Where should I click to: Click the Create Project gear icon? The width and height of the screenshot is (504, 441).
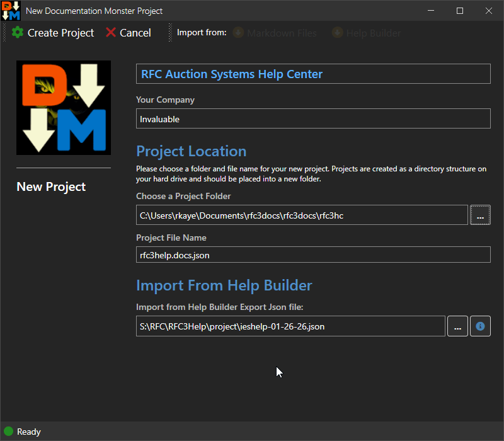pyautogui.click(x=18, y=33)
